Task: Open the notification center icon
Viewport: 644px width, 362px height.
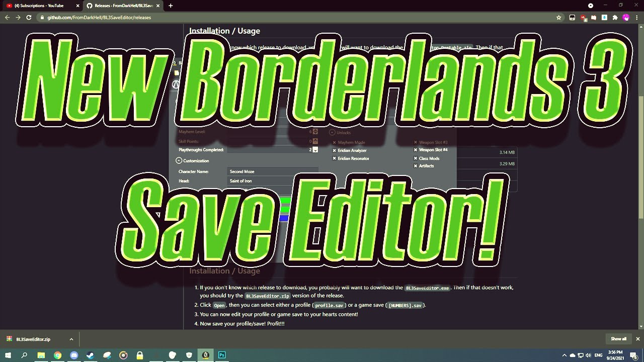Action: [633, 355]
